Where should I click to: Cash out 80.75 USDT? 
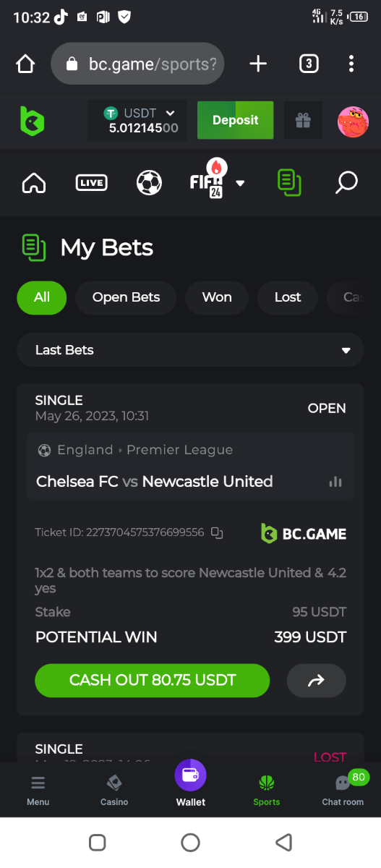[153, 681]
